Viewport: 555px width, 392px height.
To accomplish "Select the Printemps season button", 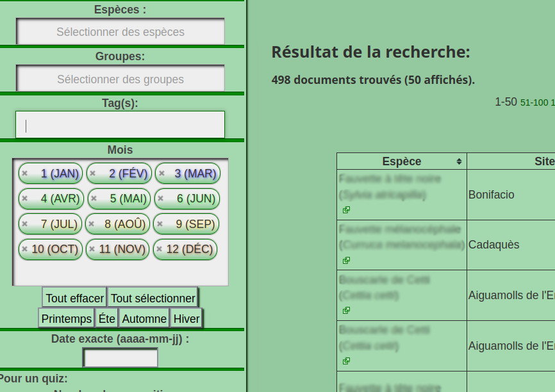I will 66,318.
